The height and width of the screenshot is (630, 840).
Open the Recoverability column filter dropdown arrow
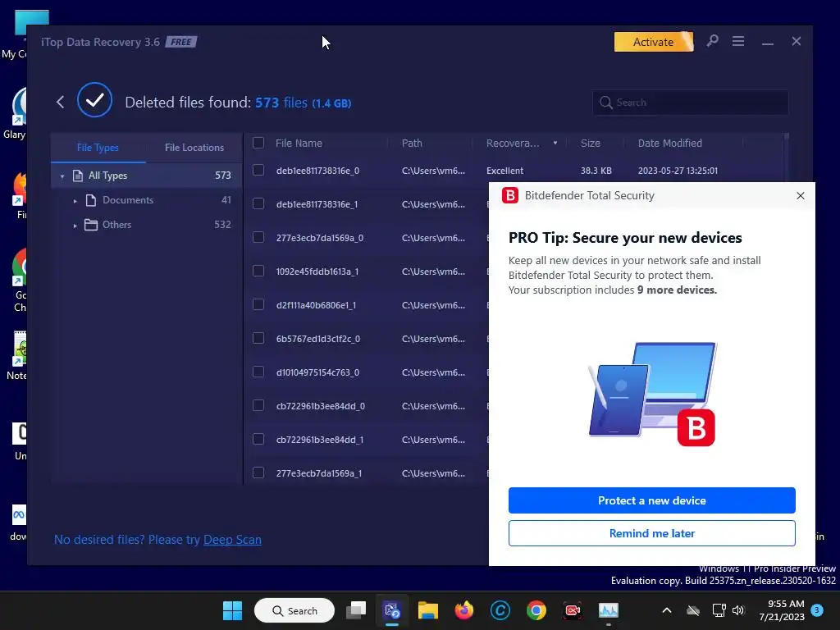click(555, 143)
